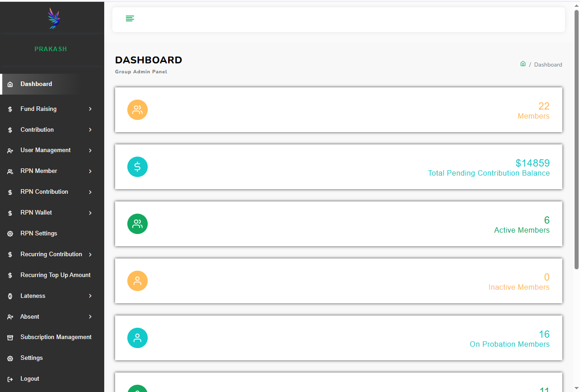Click the page vertical scrollbar
Screen dimensions: 580x392
point(577,139)
